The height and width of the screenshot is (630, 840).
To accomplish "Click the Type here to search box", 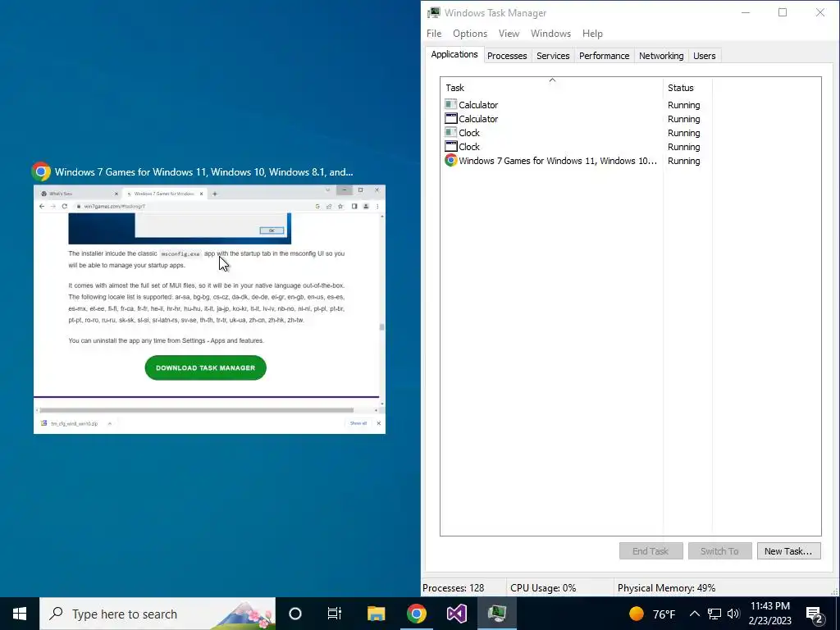I will [157, 614].
